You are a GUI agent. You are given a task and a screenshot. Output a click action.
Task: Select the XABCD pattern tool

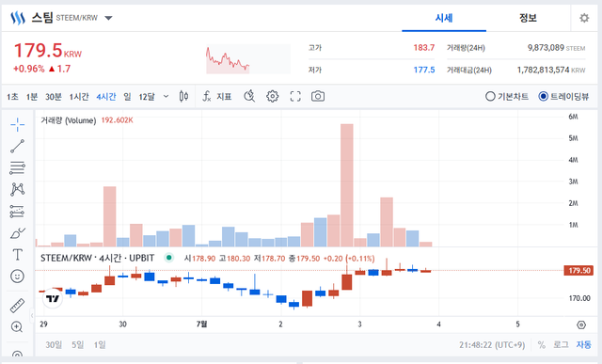(17, 189)
